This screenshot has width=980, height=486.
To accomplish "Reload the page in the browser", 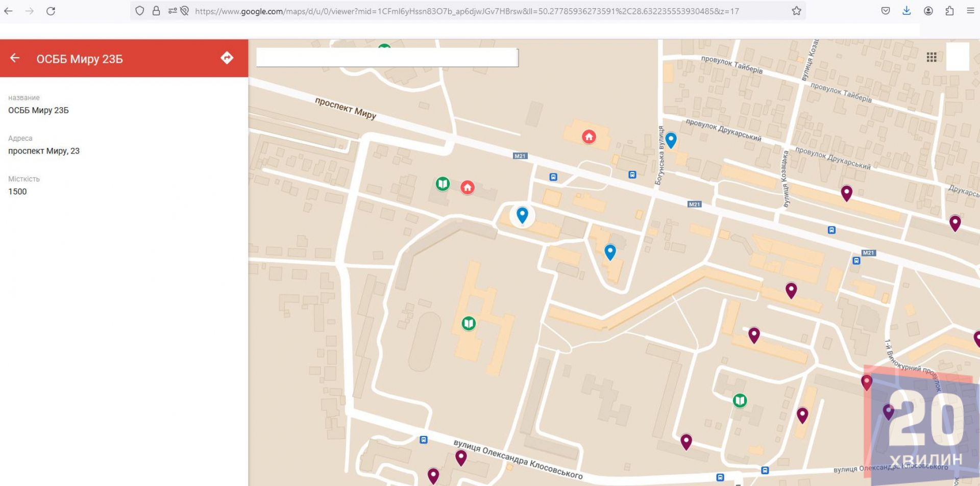I will pos(51,11).
